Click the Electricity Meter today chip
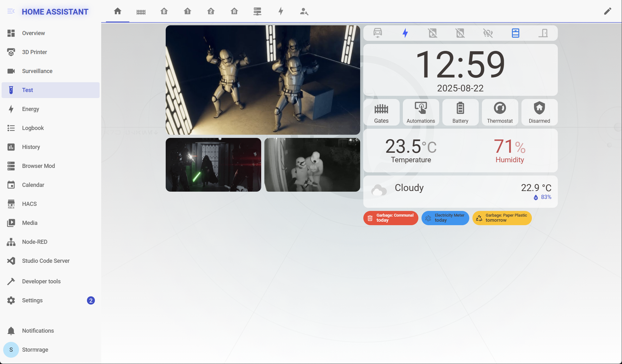 [445, 218]
